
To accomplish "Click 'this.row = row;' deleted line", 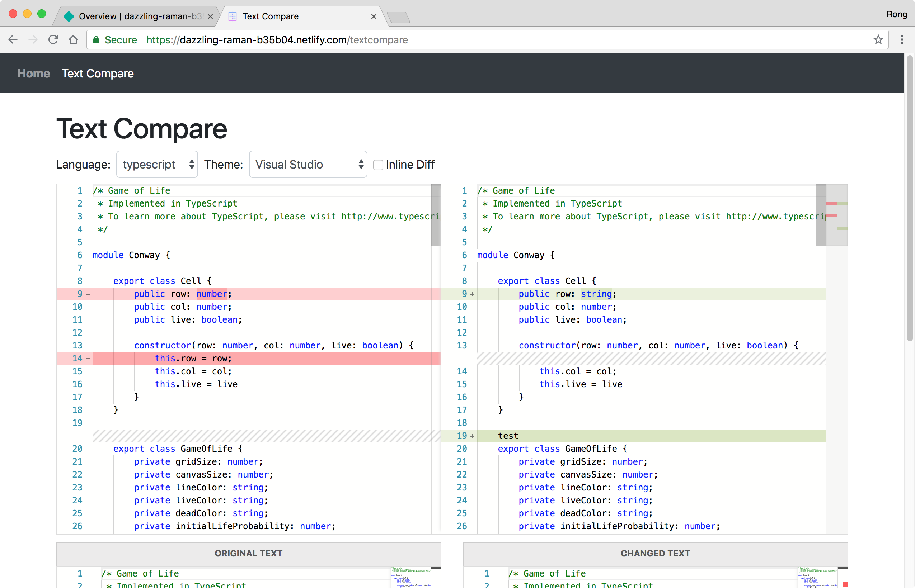I will click(x=193, y=359).
